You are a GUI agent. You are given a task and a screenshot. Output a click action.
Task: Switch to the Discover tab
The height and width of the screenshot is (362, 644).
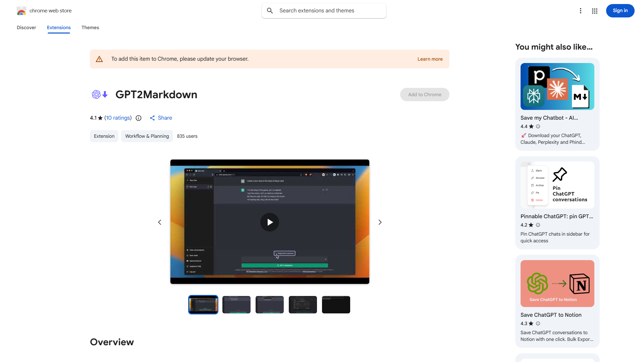pyautogui.click(x=26, y=27)
